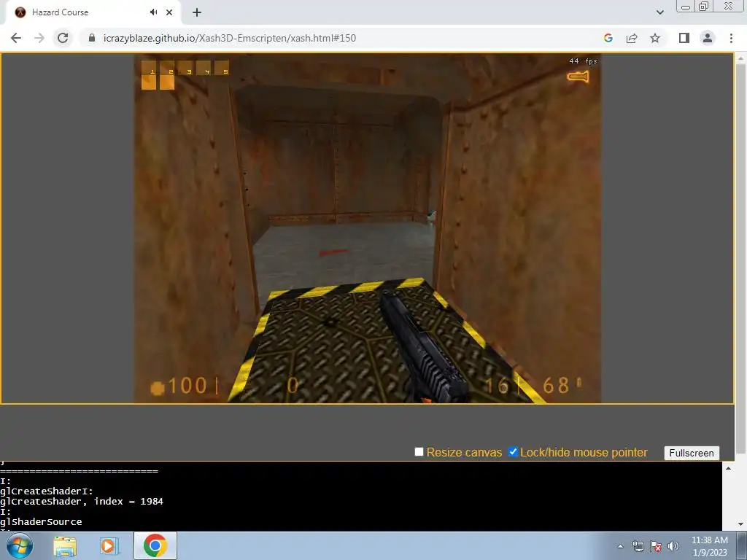This screenshot has height=560, width=747.
Task: Click the armor value 0 in HUD
Action: [293, 386]
